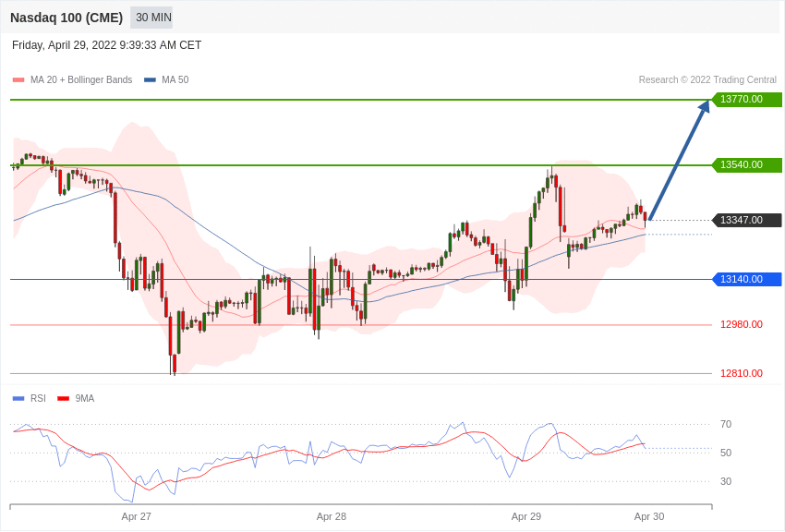Click the Nasdaq 100 (CME) title
The height and width of the screenshot is (532, 785).
point(66,18)
